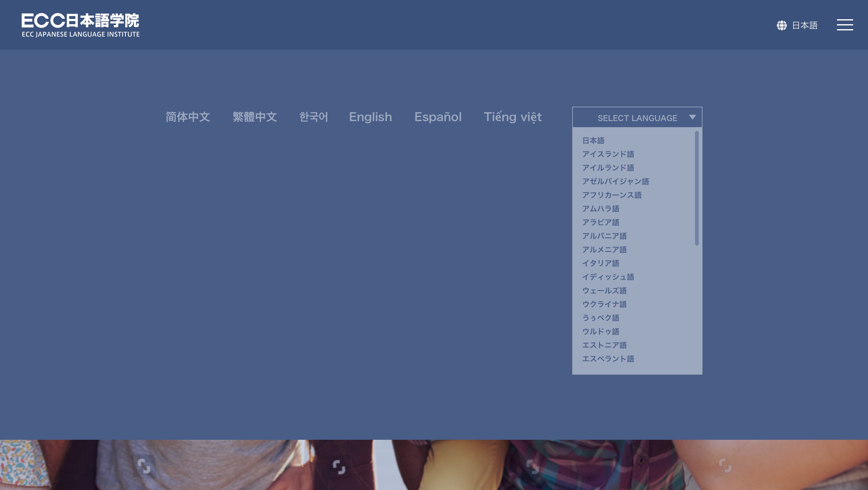Click the SELECT LANGUAGE dropdown arrow
The width and height of the screenshot is (868, 490).
coord(692,117)
